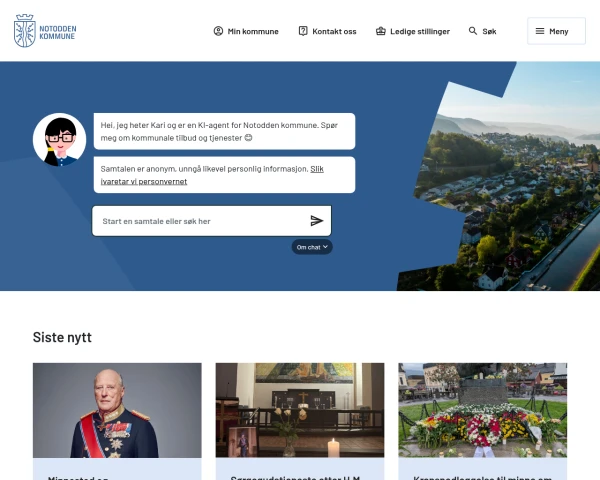This screenshot has height=480, width=600.
Task: Open the flower memorial news thumbnail
Action: pyautogui.click(x=483, y=410)
